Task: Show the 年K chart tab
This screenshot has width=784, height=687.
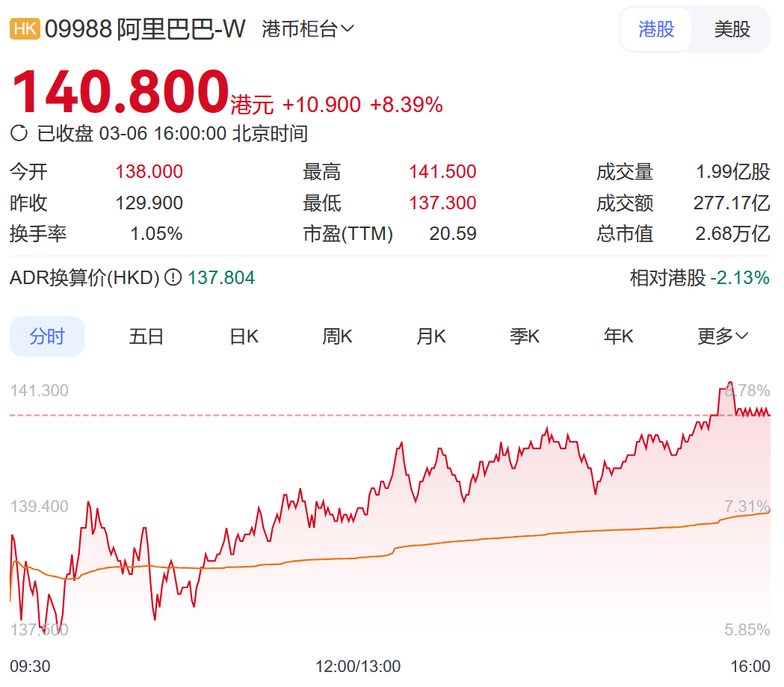Action: tap(618, 336)
